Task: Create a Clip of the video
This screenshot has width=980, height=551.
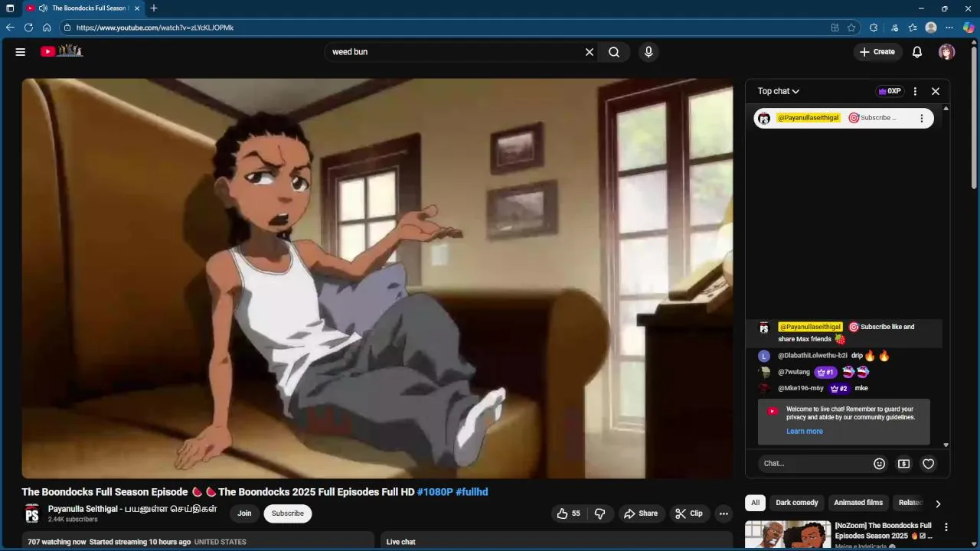Action: coord(688,514)
